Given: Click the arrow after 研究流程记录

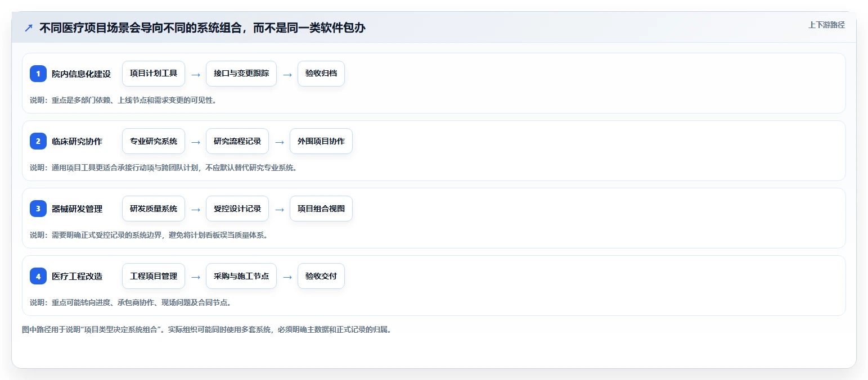Looking at the screenshot, I should (280, 142).
